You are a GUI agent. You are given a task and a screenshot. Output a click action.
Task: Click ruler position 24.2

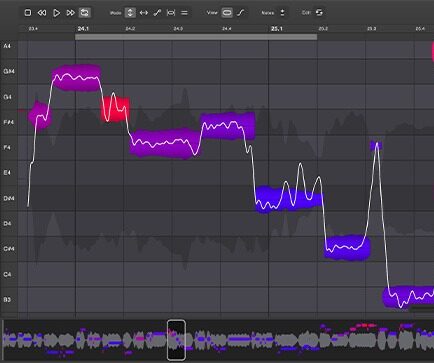coord(130,29)
